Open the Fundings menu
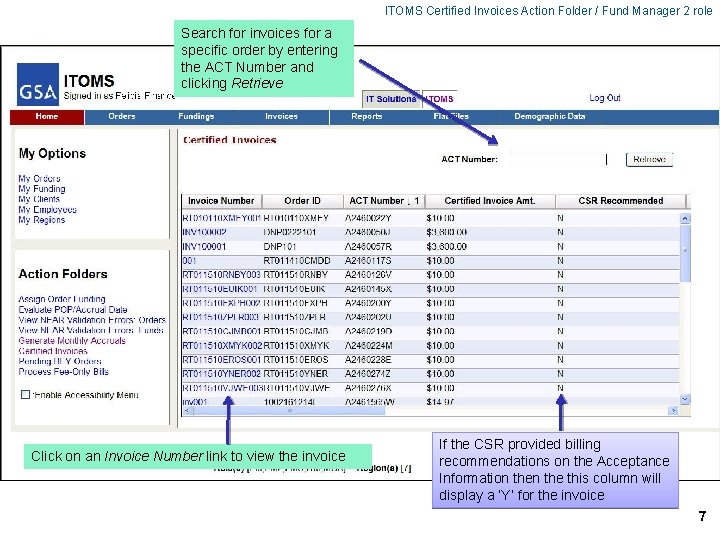The width and height of the screenshot is (720, 540). [x=196, y=117]
